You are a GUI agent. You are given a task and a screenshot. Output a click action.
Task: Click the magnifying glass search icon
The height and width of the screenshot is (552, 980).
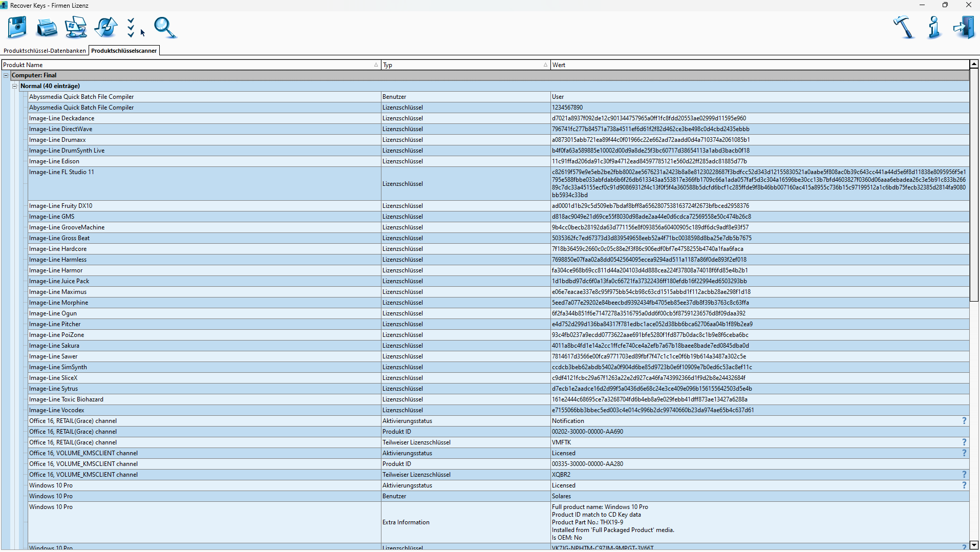pyautogui.click(x=165, y=28)
